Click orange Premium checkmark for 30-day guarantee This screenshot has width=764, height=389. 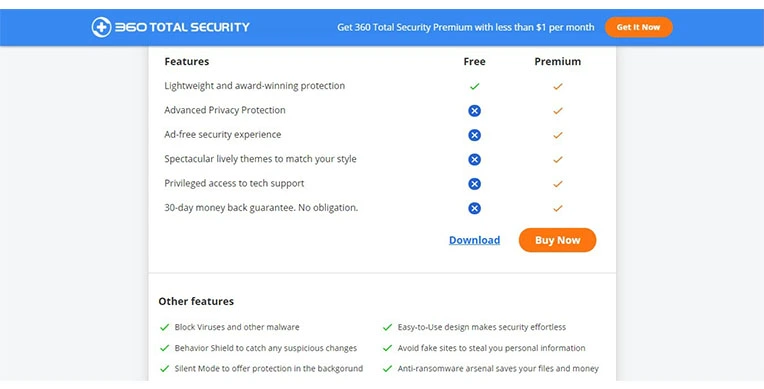click(x=557, y=208)
